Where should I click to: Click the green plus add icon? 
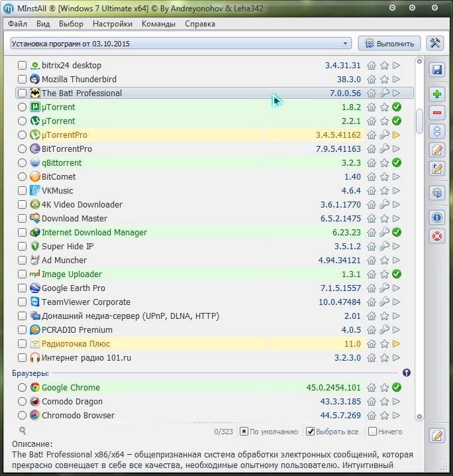tap(437, 94)
